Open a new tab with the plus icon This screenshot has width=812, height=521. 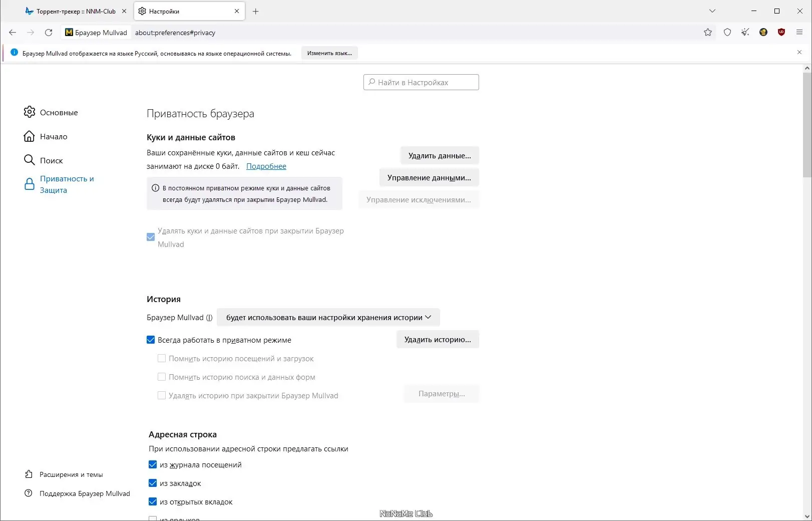point(256,11)
